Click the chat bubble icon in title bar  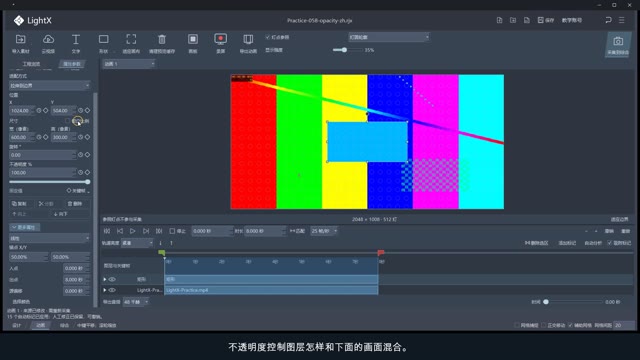(x=608, y=20)
